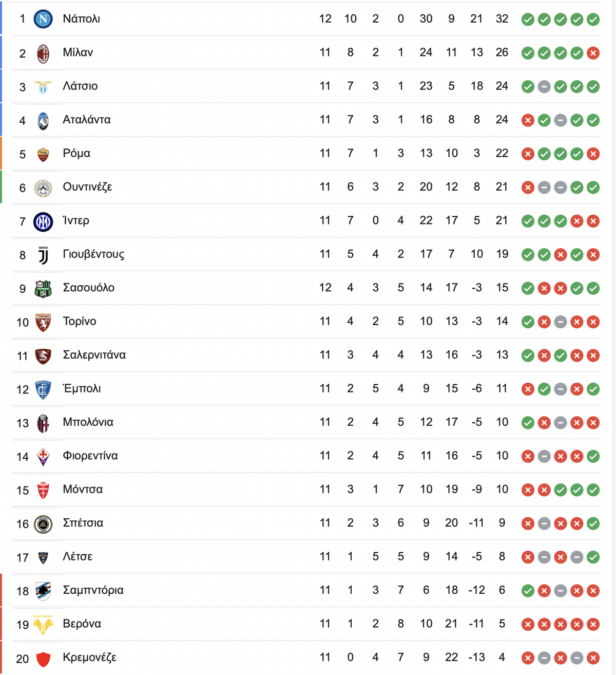Click the Cremonese red shield icon
616x675 pixels.
pyautogui.click(x=43, y=659)
